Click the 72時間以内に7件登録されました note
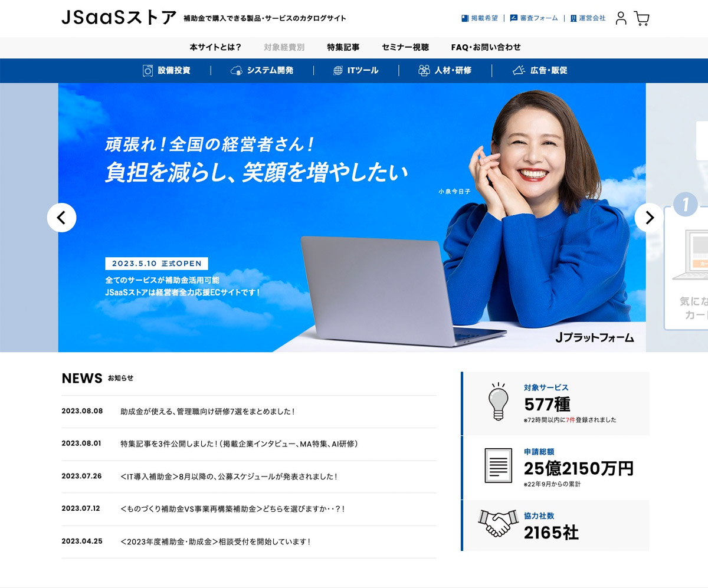 [570, 420]
